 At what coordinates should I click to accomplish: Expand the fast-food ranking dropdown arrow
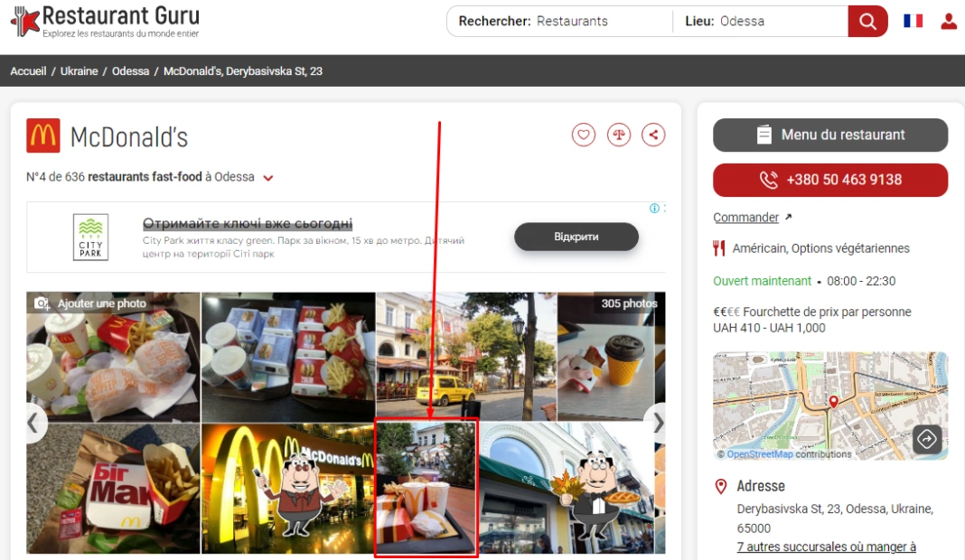click(268, 178)
